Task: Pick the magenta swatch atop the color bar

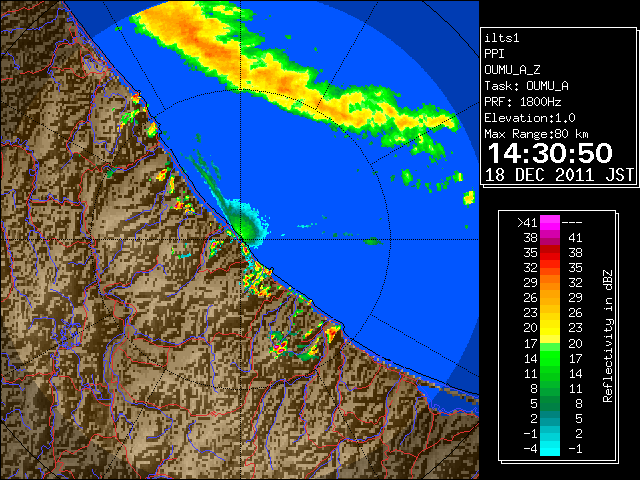Action: (550, 223)
